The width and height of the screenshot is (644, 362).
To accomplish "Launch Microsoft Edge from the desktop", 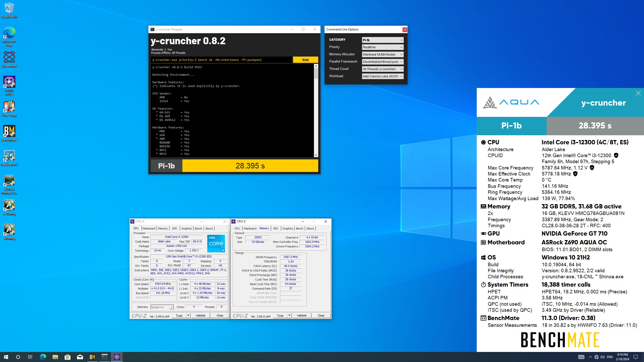I will click(x=9, y=36).
